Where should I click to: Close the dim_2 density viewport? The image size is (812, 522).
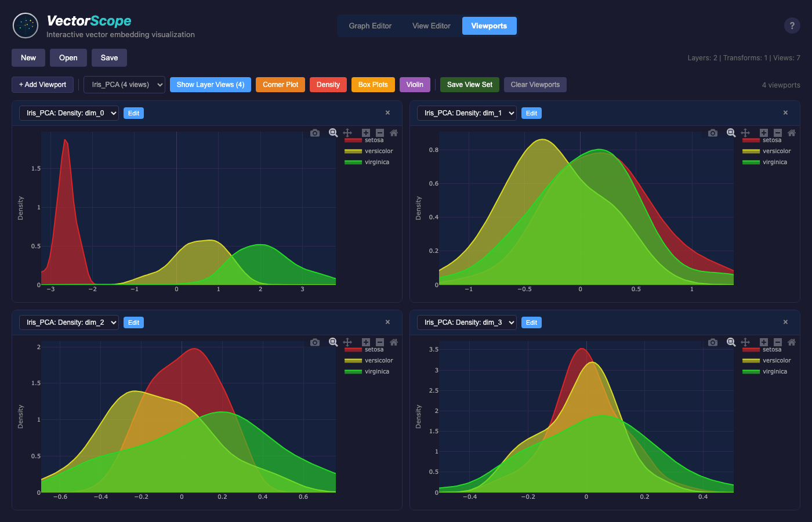(387, 322)
